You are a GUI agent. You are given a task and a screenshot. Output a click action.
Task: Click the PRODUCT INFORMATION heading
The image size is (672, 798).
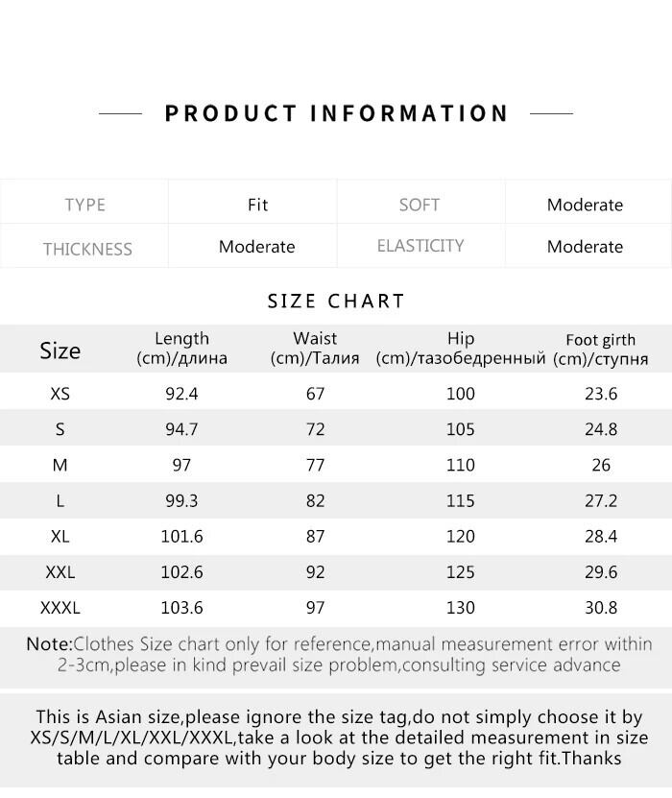point(336,113)
